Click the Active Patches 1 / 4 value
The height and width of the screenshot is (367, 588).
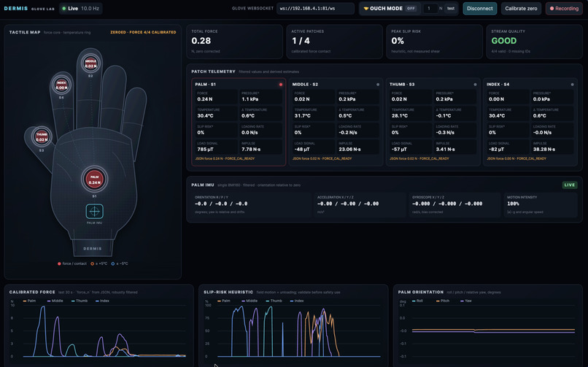pos(301,41)
